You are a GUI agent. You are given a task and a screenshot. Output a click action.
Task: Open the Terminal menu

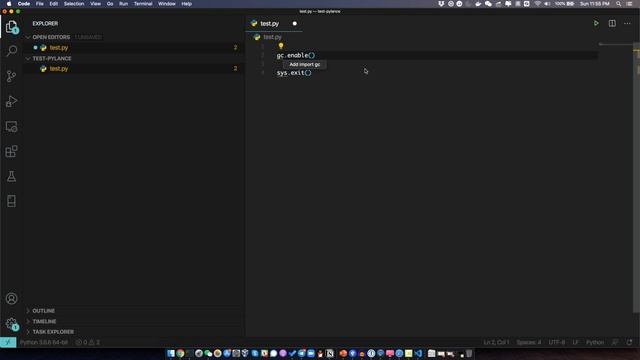[x=143, y=4]
